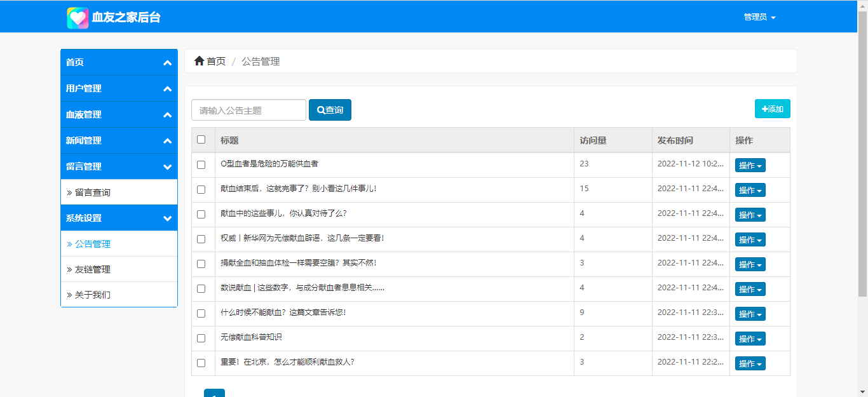Open 操作 dropdown for O型血者 row
The width and height of the screenshot is (868, 397).
(x=750, y=165)
